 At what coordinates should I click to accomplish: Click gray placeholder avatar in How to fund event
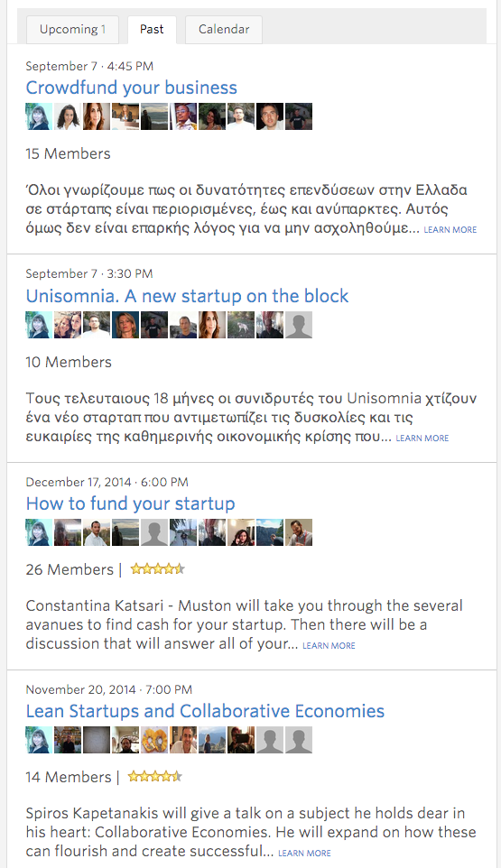pyautogui.click(x=154, y=532)
